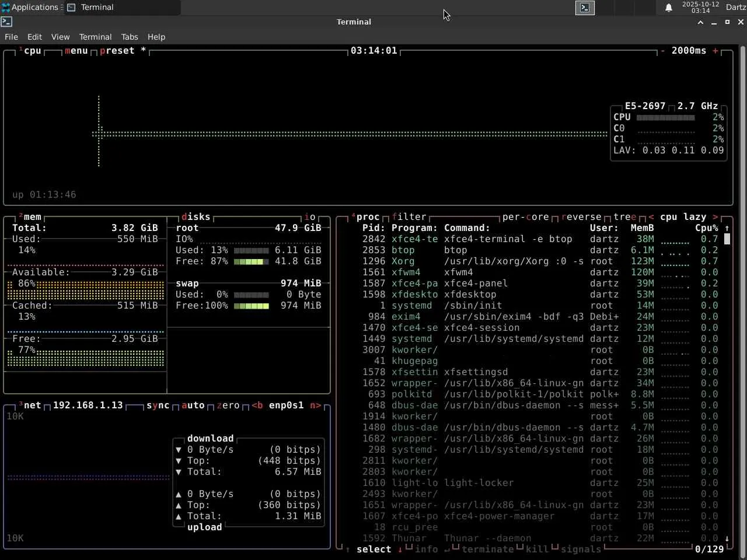This screenshot has height=560, width=747.
Task: Click the select up arrow in proc footer
Action: pyautogui.click(x=347, y=549)
